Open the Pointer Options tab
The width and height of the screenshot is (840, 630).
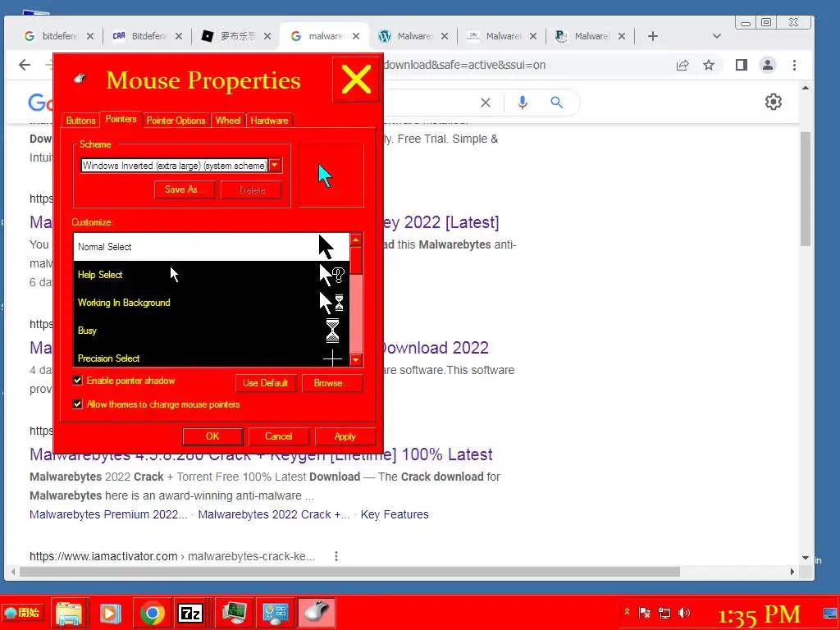tap(176, 121)
